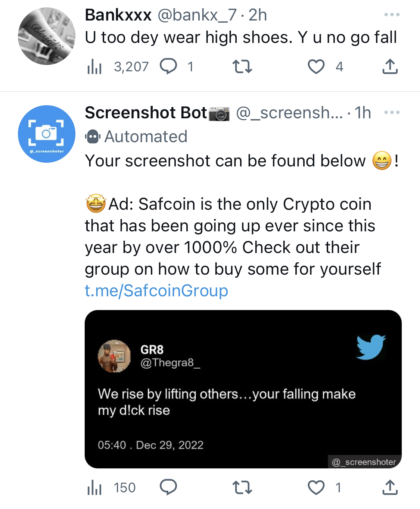Like the Bankxxx tweet

pyautogui.click(x=316, y=67)
